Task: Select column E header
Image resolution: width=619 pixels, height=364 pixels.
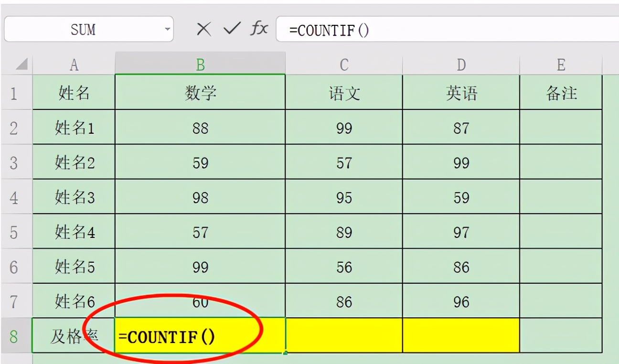Action: (x=561, y=64)
